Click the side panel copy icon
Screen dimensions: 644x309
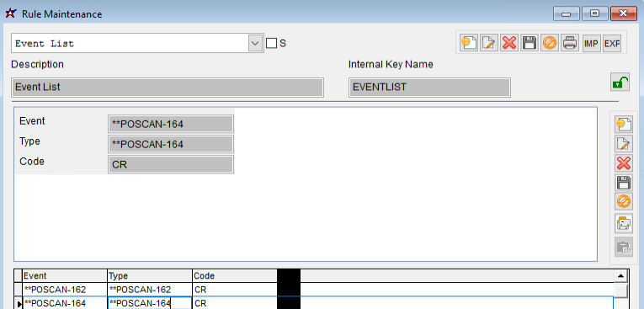pyautogui.click(x=624, y=223)
